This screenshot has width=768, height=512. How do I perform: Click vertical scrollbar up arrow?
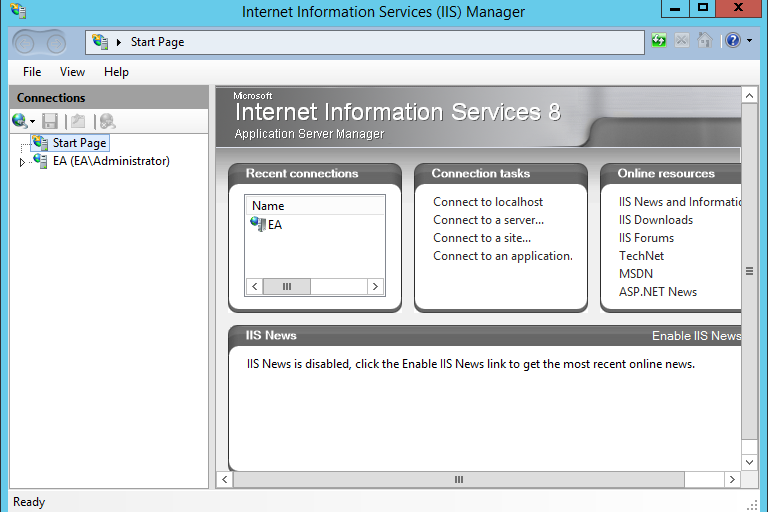(x=749, y=96)
